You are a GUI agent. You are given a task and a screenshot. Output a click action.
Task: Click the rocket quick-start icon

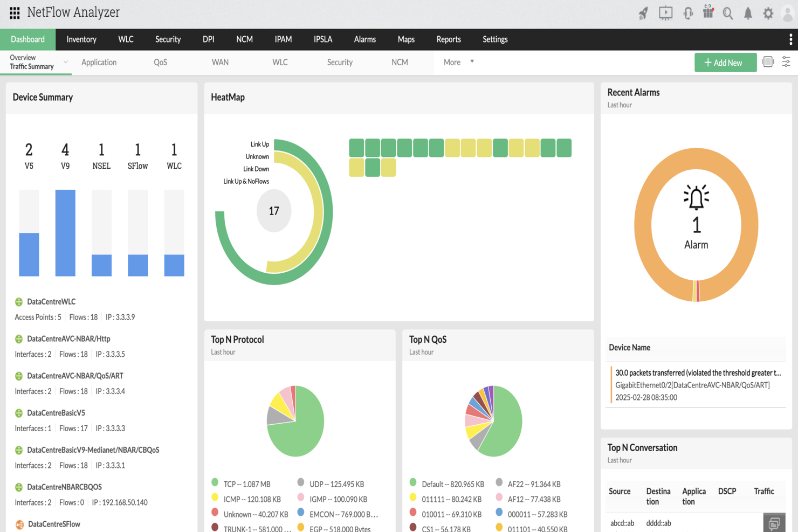(x=643, y=13)
